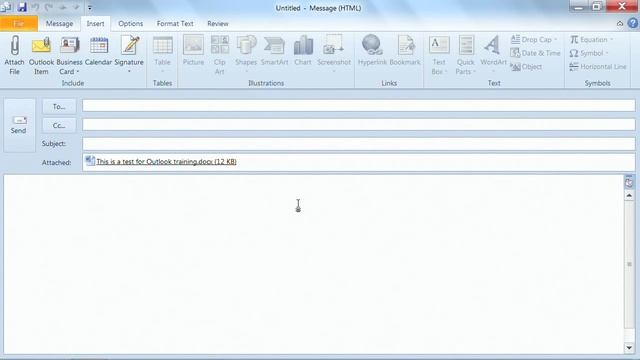Click the scrollbar down arrow
The image size is (640, 360).
point(629,348)
